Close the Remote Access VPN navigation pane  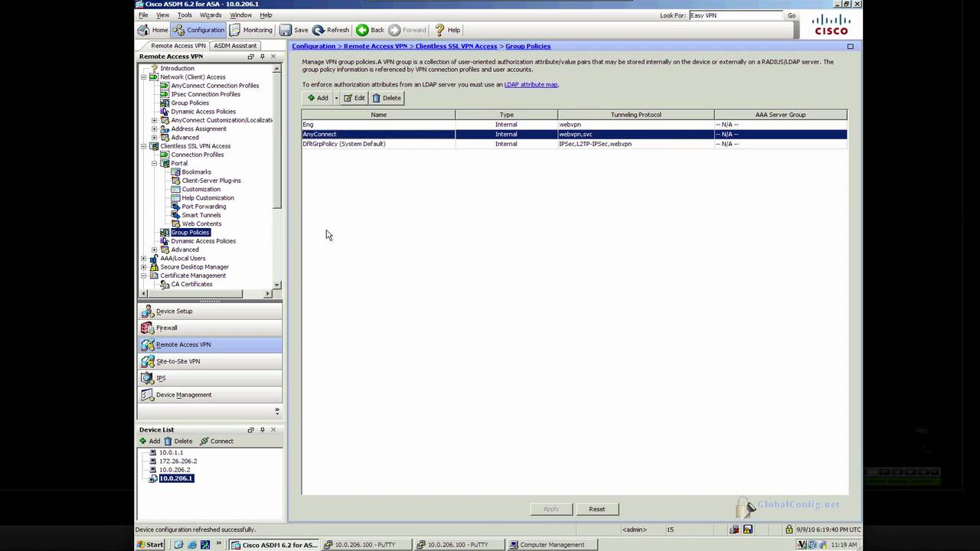coord(273,57)
